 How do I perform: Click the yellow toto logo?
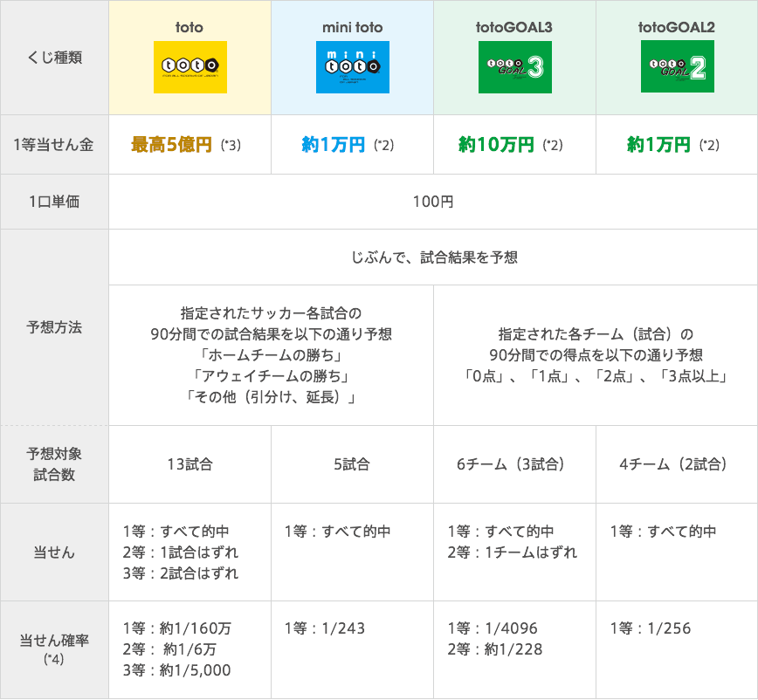[189, 67]
